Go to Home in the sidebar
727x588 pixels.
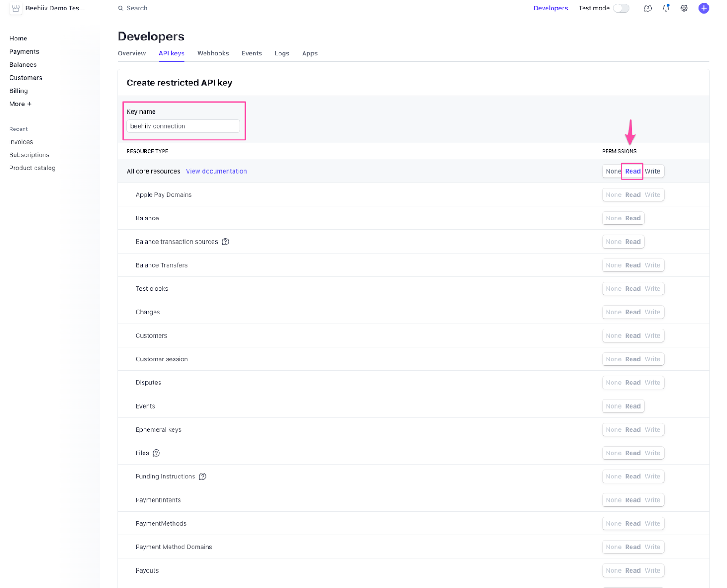[18, 39]
